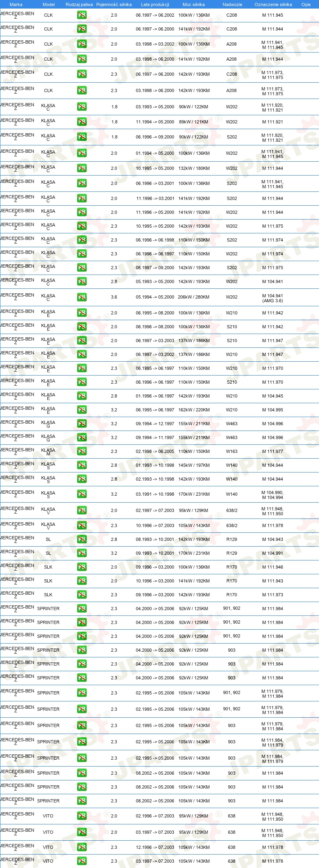Click the 'M 104.995' engine code

(272, 410)
